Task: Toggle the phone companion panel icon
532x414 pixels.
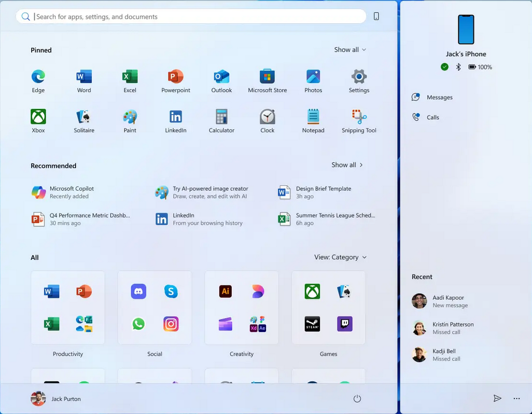Action: coord(376,16)
